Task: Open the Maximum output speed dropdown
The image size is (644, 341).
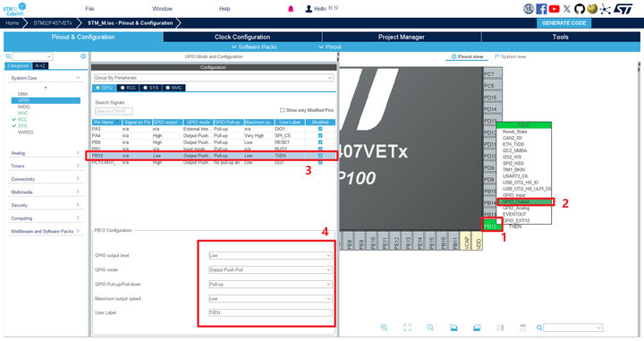Action: coord(270,299)
